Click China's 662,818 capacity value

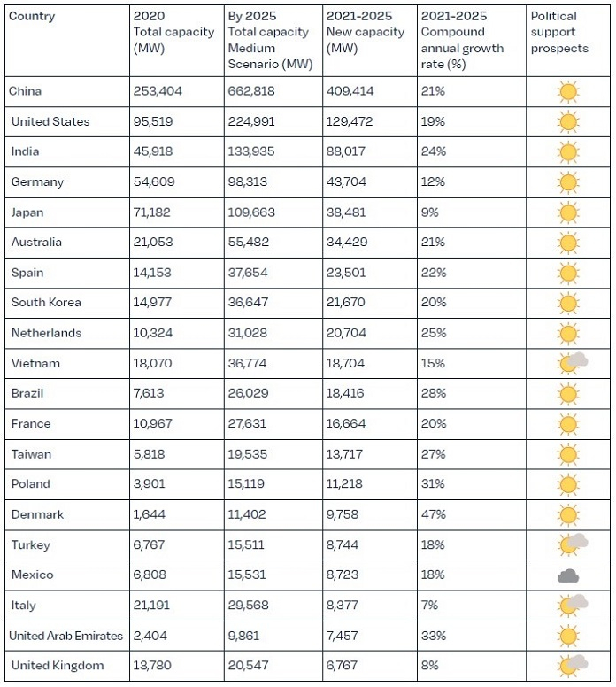[251, 91]
